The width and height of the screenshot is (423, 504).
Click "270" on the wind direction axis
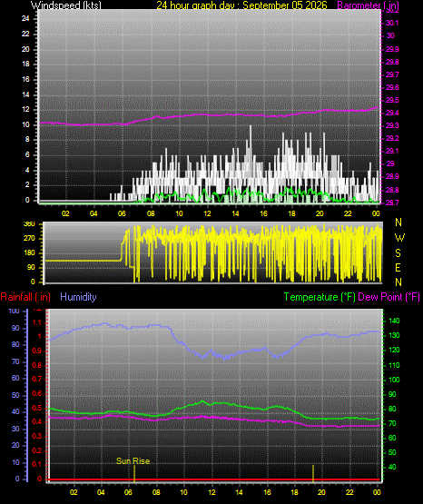29,239
